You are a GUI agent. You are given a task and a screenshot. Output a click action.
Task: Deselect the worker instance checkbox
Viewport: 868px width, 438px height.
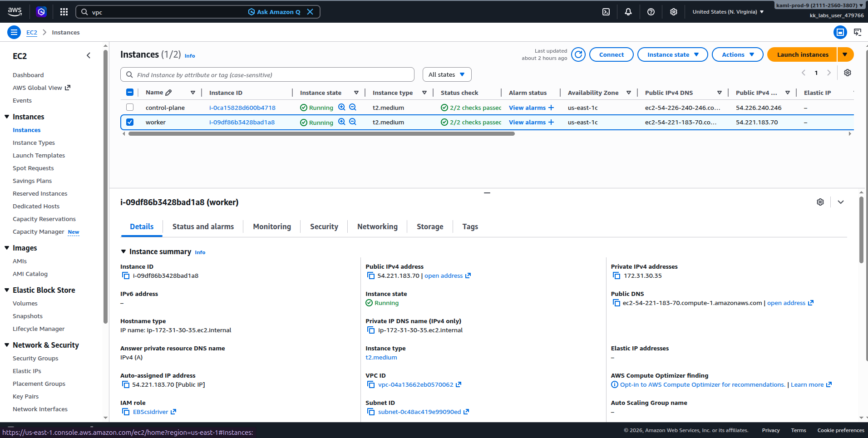click(130, 122)
